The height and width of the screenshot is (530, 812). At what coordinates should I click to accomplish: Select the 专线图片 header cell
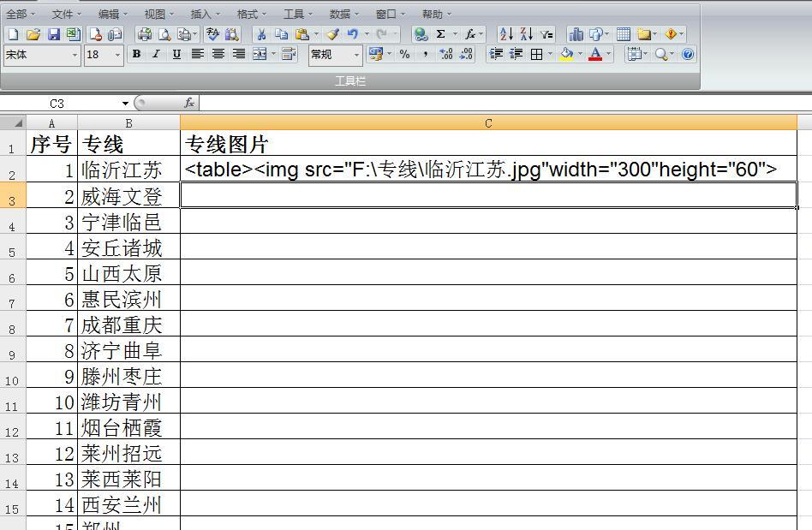coord(488,143)
